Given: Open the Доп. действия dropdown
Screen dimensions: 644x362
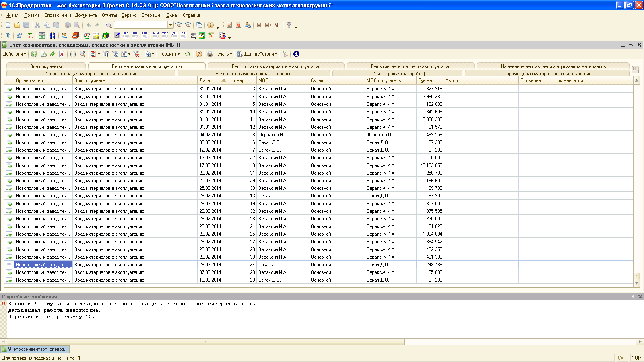Looking at the screenshot, I should [257, 54].
